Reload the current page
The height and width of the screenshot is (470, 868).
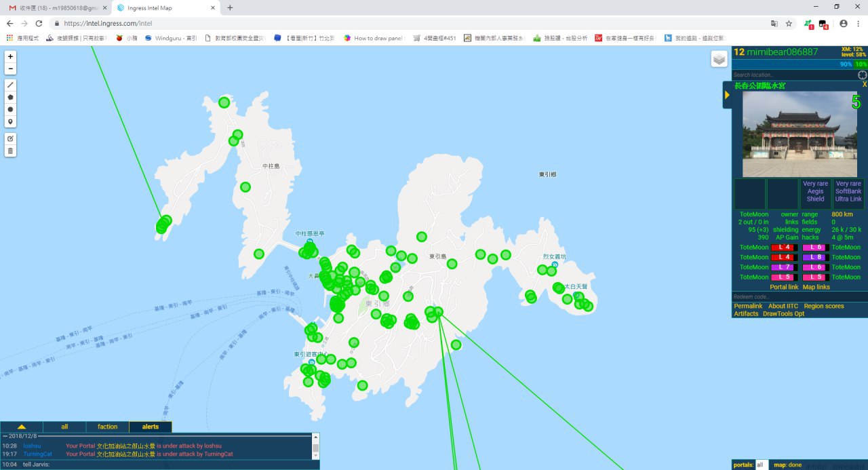[x=39, y=23]
